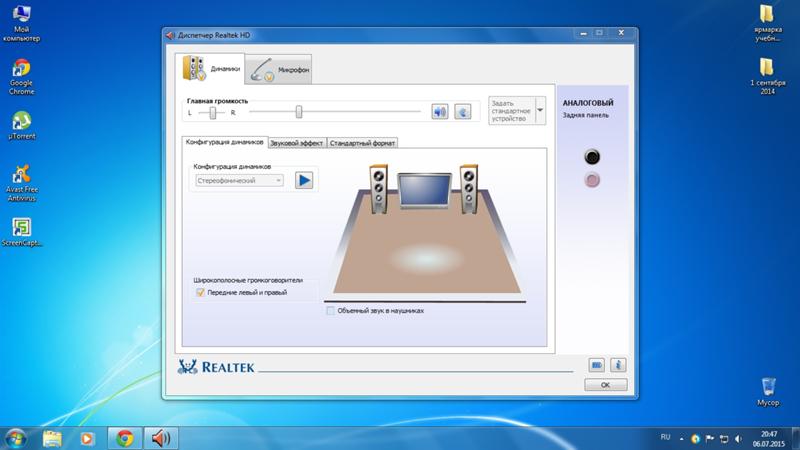
Task: Click the АНАЛОГОВЫЙ heading text
Action: pos(588,103)
